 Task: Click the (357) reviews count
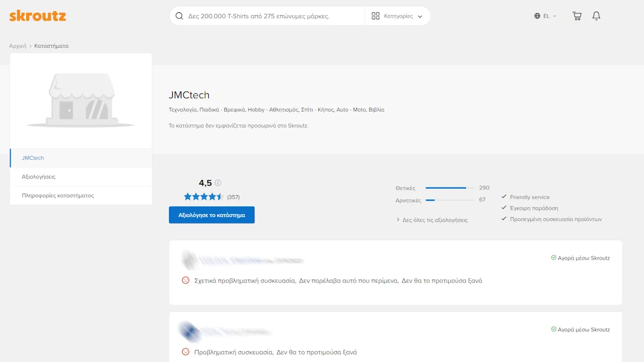click(x=233, y=197)
